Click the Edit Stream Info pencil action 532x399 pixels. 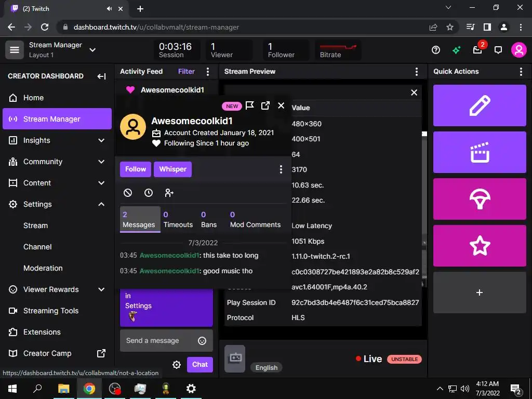pos(480,105)
